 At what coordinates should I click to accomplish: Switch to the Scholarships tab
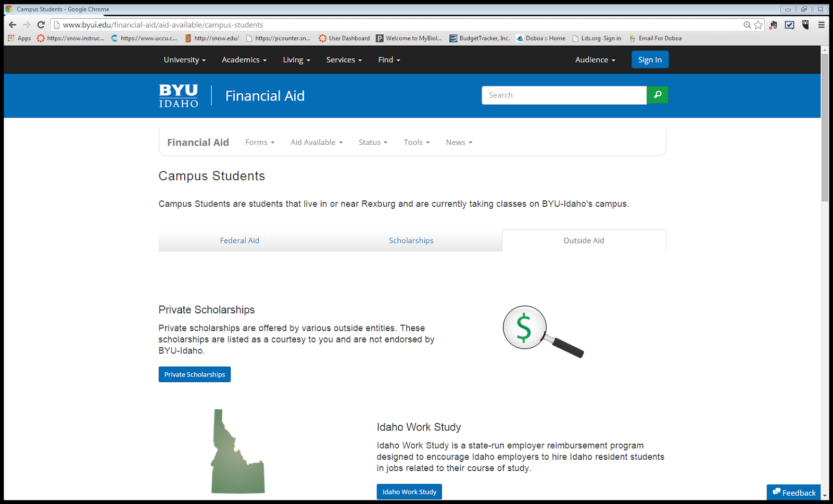click(411, 241)
